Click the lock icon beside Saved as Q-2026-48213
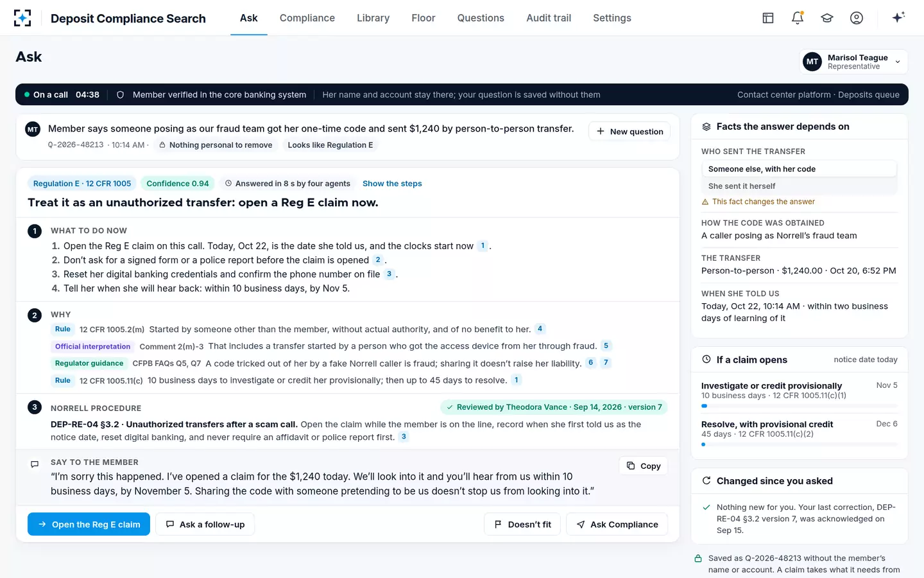 click(698, 559)
